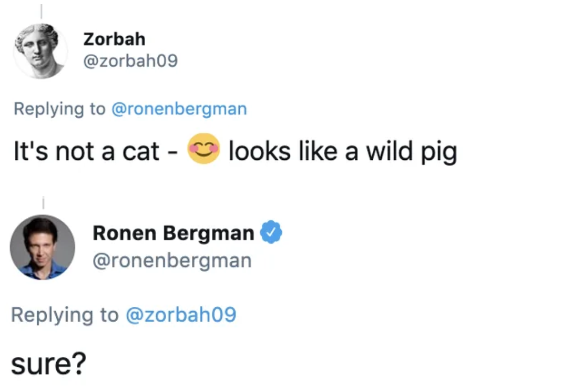Screen dimensions: 571x392
Task: Click the "looks like a wild pig" text
Action: [342, 151]
